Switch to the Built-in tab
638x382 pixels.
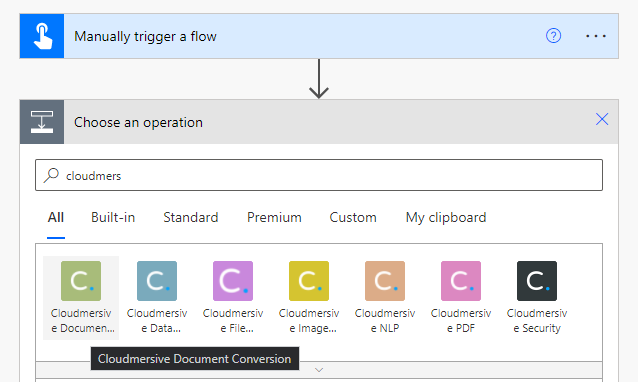tap(113, 217)
